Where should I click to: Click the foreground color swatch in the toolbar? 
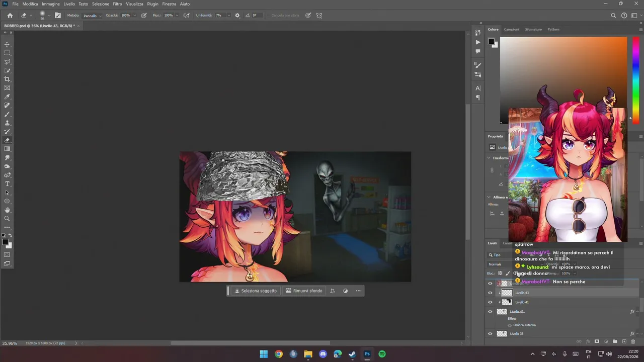click(6, 242)
